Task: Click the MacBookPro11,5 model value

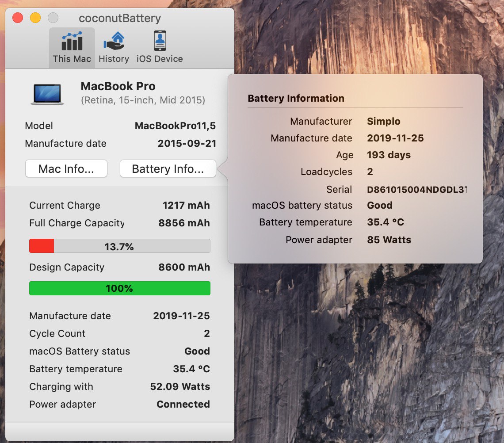Action: point(175,126)
